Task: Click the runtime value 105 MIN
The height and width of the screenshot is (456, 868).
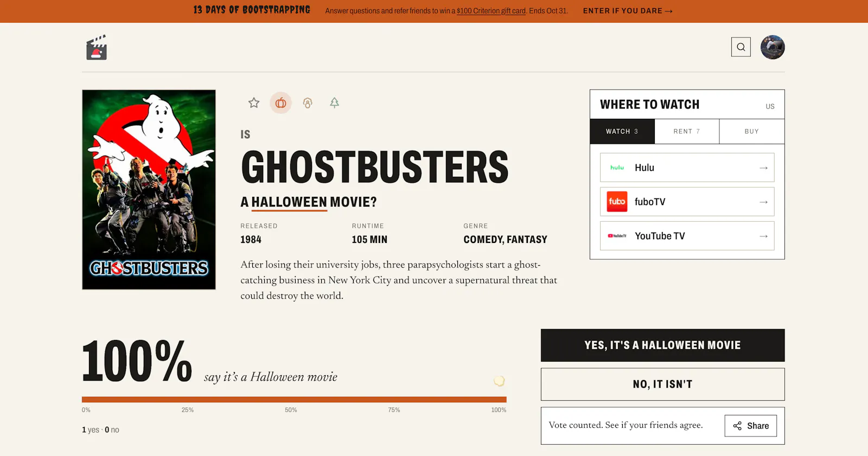Action: click(x=369, y=240)
